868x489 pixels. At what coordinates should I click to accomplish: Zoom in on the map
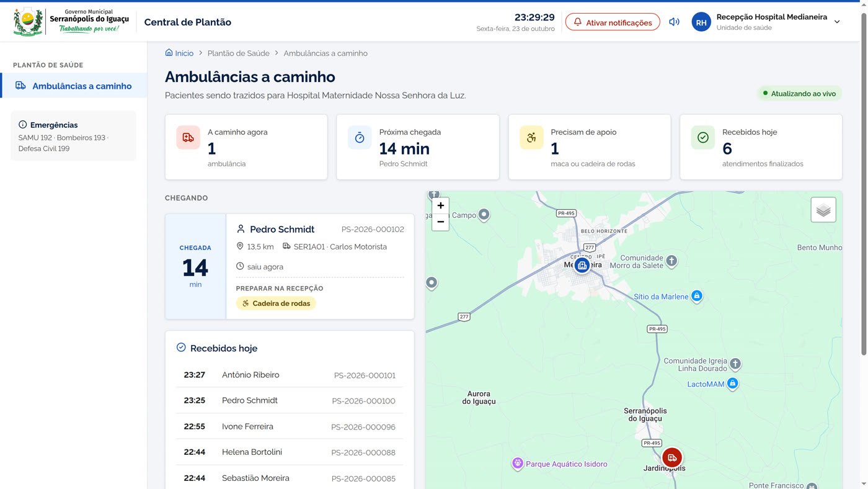(x=440, y=205)
